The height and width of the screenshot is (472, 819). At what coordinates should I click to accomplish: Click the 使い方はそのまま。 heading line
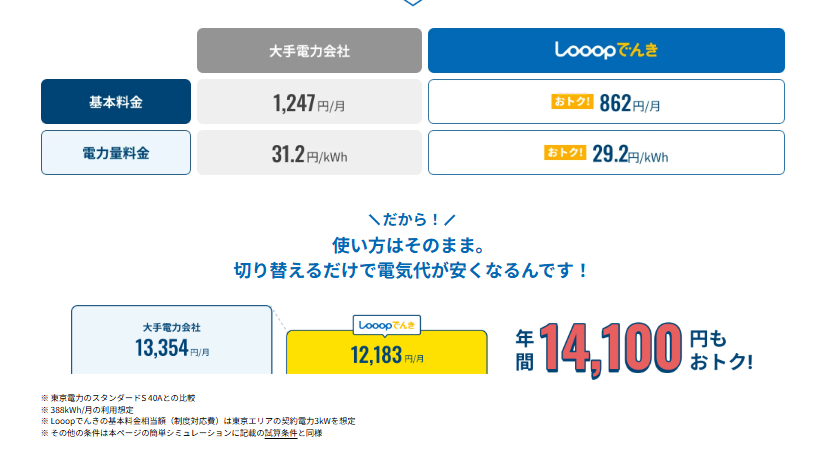click(x=410, y=244)
